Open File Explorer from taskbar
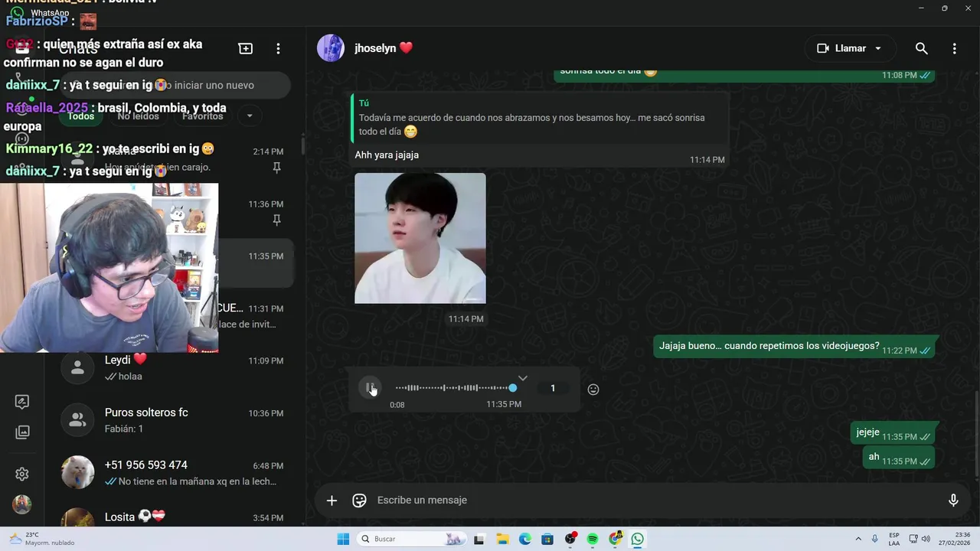This screenshot has width=980, height=551. tap(502, 539)
